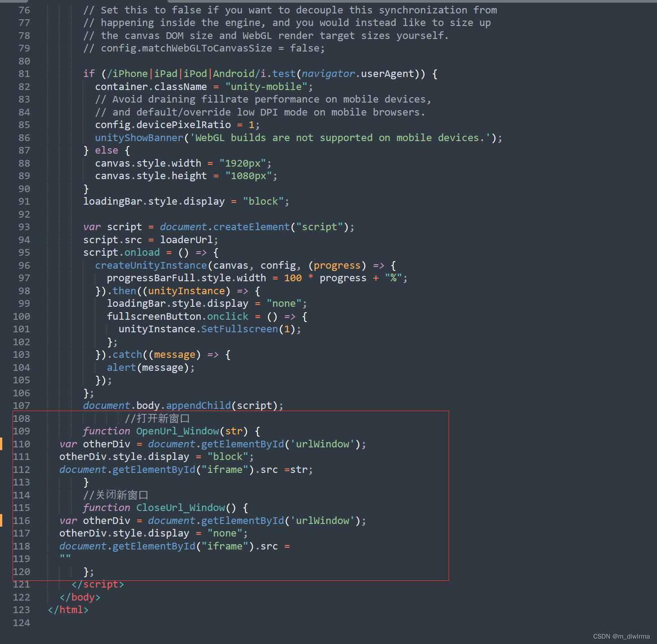This screenshot has width=657, height=644.
Task: Click 'appendChild' on line 107
Action: 199,406
